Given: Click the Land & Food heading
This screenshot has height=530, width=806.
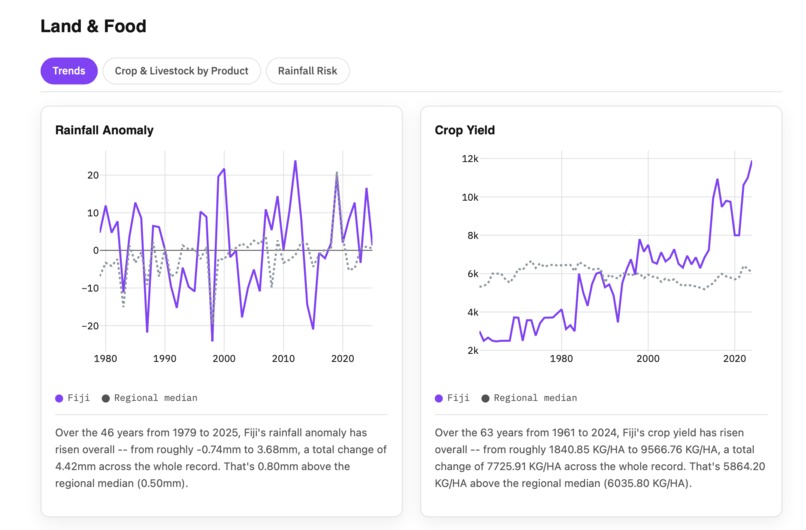Looking at the screenshot, I should click(94, 26).
